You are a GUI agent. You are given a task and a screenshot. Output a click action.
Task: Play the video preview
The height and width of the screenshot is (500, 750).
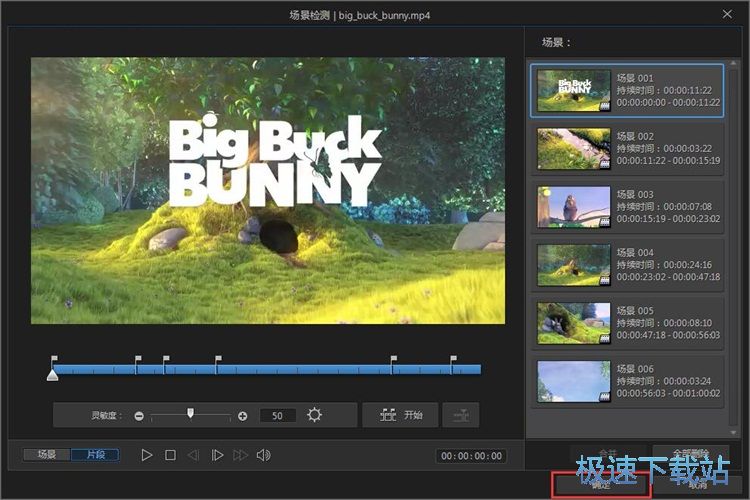pos(147,455)
